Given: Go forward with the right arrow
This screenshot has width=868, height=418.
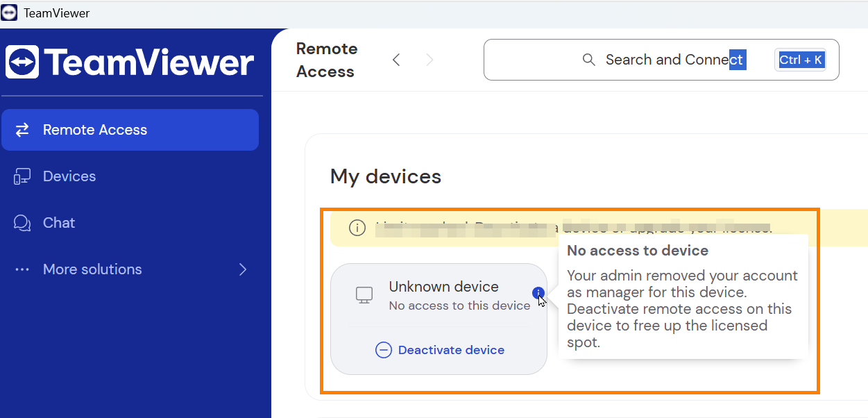Looking at the screenshot, I should [429, 60].
